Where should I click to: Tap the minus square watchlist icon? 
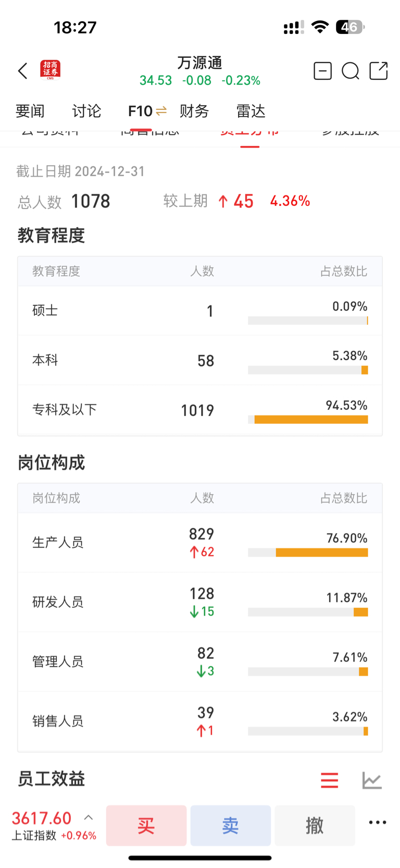coord(322,70)
